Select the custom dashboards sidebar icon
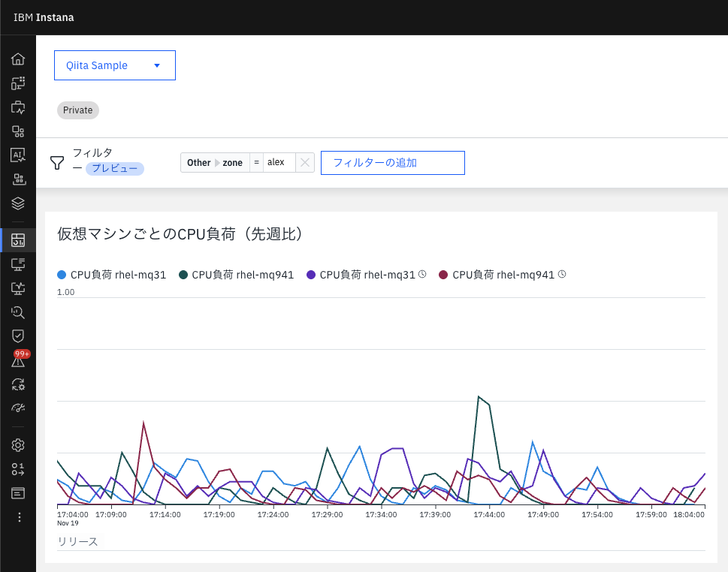This screenshot has width=728, height=572. pos(17,240)
